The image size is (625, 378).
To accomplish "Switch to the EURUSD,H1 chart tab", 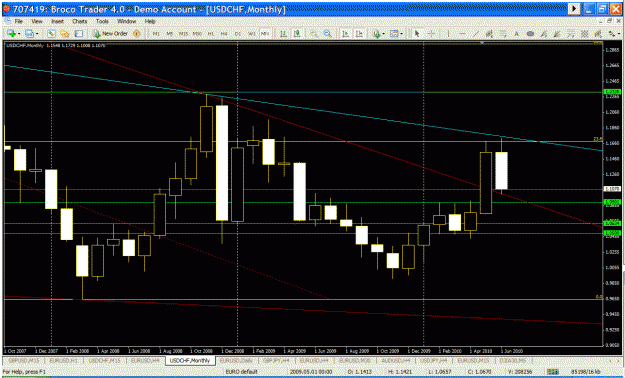I will point(64,360).
